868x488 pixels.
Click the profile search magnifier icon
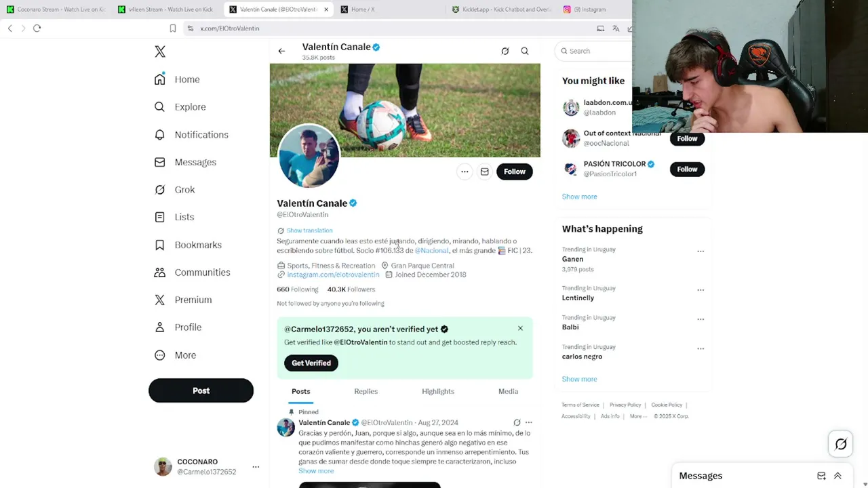click(x=525, y=51)
